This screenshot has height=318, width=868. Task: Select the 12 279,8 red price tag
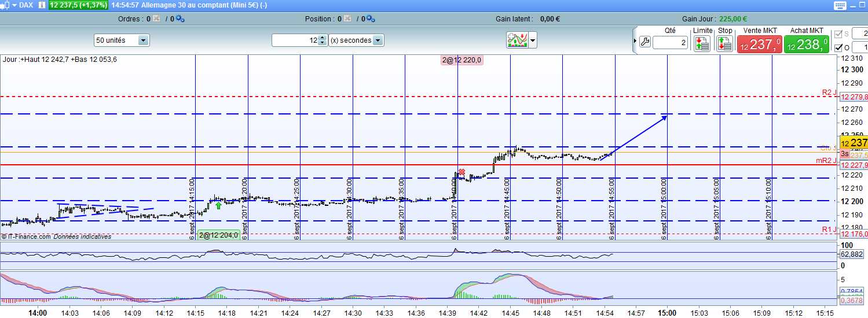tap(854, 97)
